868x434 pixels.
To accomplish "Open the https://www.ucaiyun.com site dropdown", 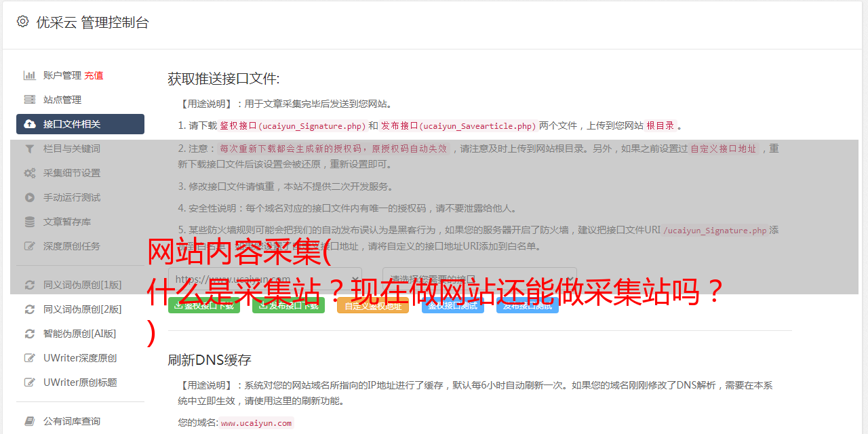I will tap(265, 279).
